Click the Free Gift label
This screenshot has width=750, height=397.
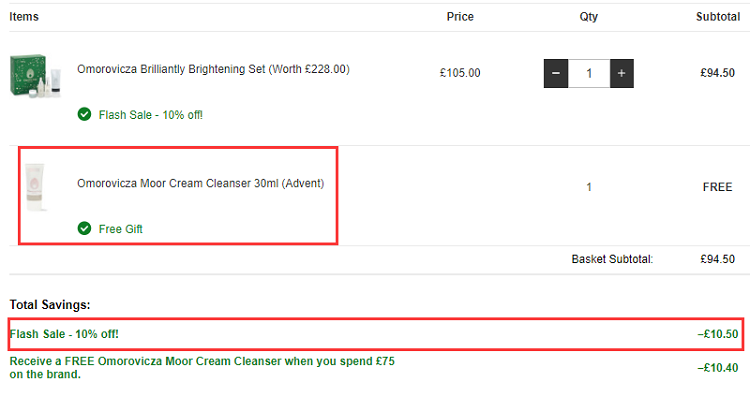[121, 229]
